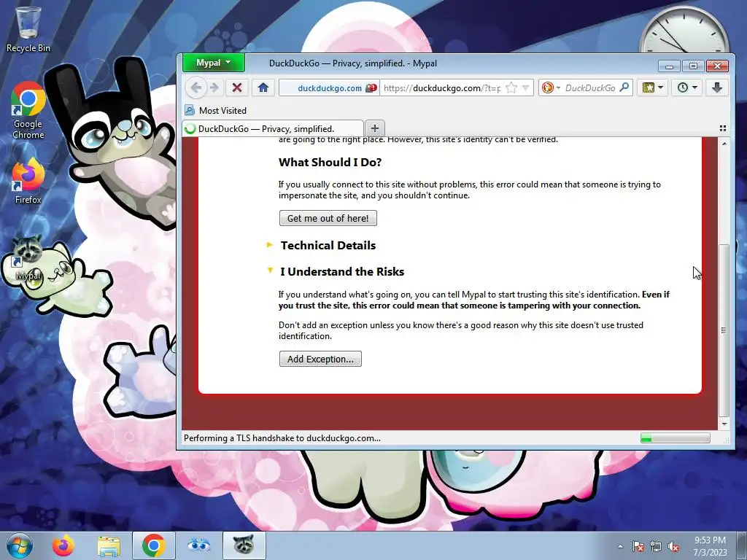
Task: Open the Most Visited bookmarks folder
Action: [216, 111]
